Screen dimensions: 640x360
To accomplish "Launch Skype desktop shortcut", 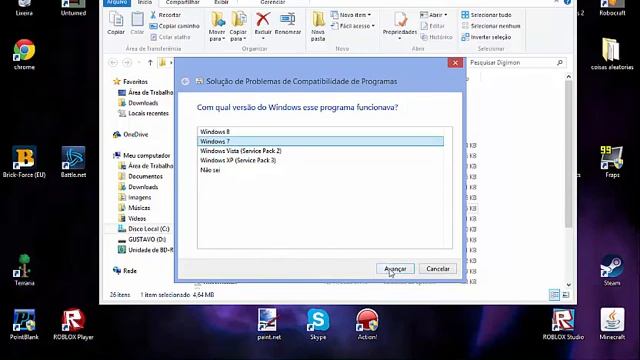I will coord(318,324).
